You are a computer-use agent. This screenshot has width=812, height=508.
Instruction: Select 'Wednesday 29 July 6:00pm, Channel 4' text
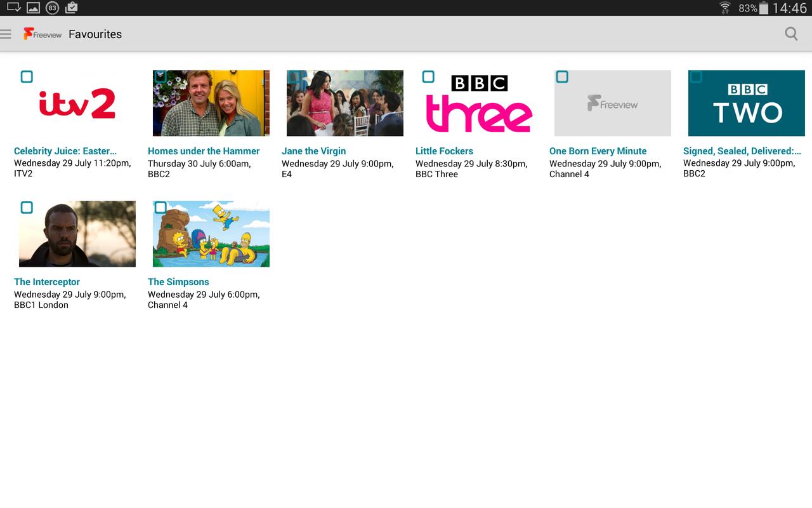[x=204, y=300]
